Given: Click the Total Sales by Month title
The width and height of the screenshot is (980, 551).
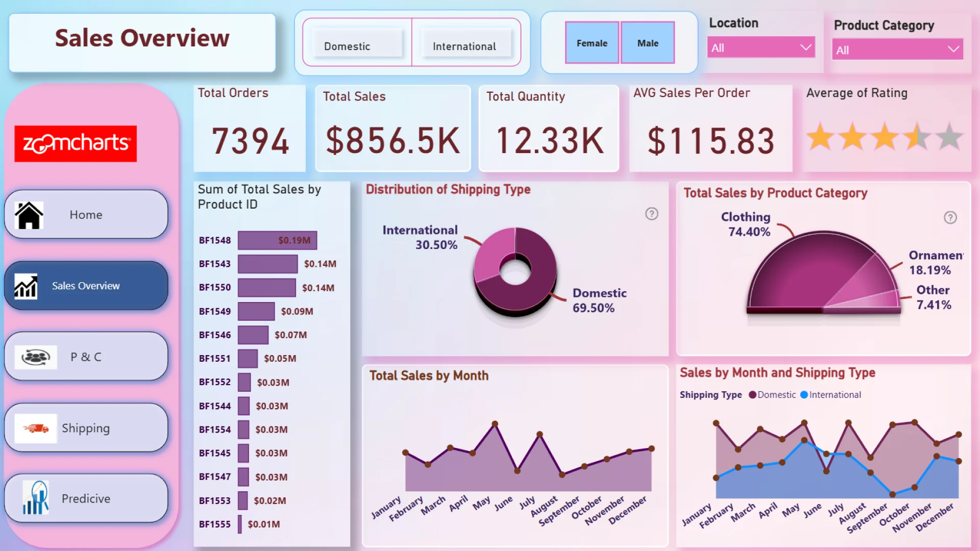Looking at the screenshot, I should coord(429,376).
